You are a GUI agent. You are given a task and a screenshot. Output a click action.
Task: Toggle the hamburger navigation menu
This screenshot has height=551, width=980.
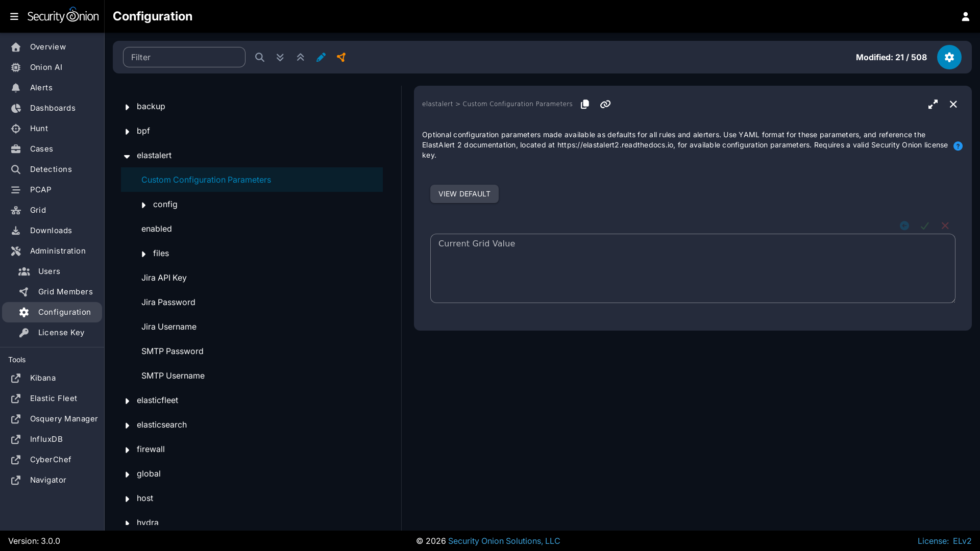(14, 16)
